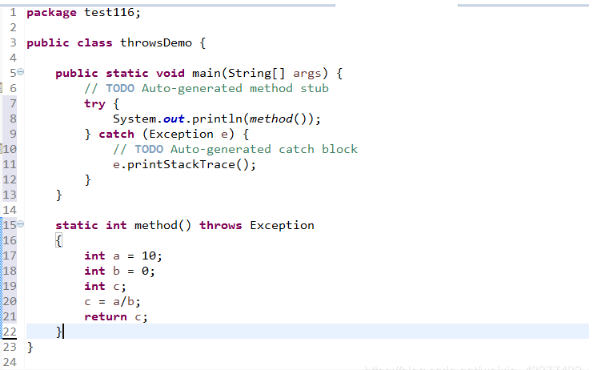Place cursor on e.printStackTrace() call
The height and width of the screenshot is (370, 595).
184,165
